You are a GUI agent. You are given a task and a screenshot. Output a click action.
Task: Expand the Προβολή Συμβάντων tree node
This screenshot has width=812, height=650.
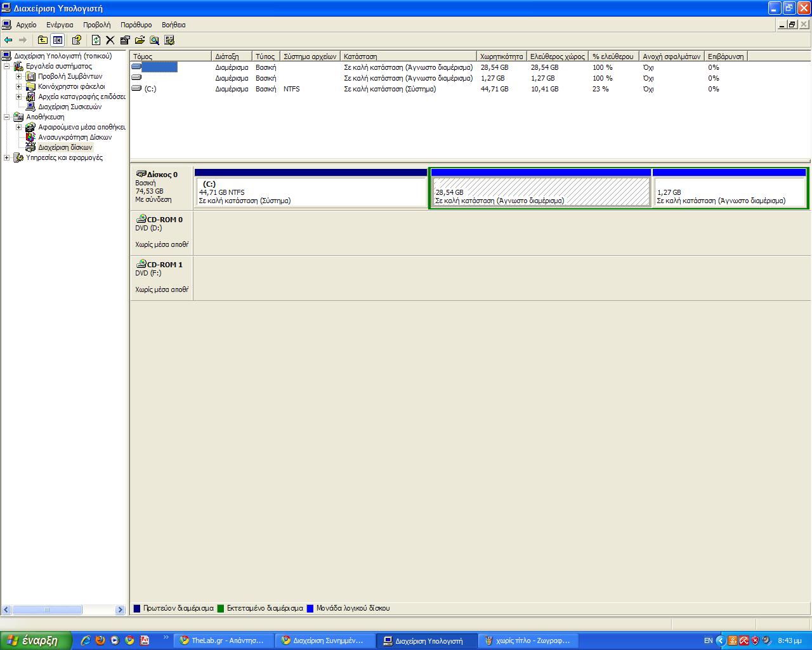tap(19, 76)
